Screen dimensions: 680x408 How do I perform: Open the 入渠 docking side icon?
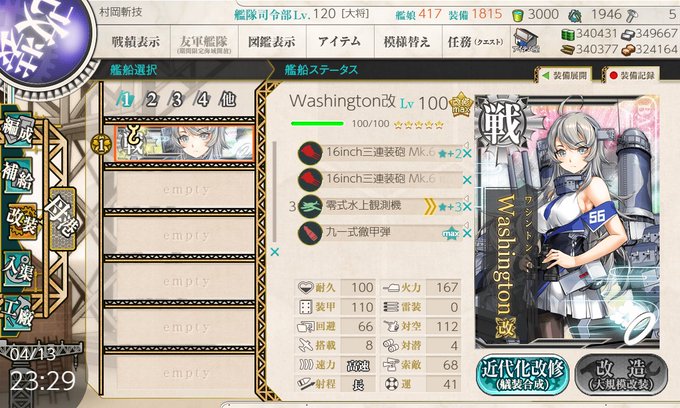pyautogui.click(x=18, y=269)
